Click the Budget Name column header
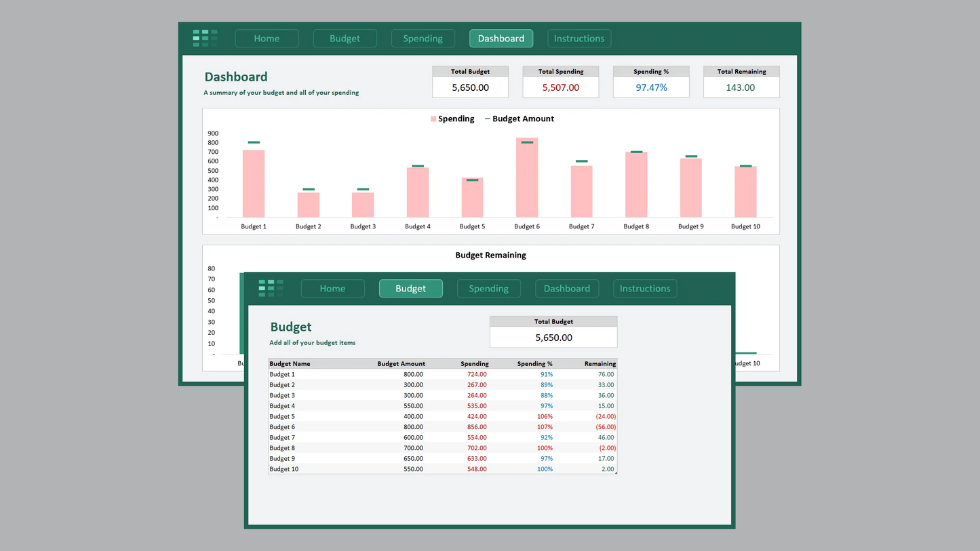 pos(290,364)
